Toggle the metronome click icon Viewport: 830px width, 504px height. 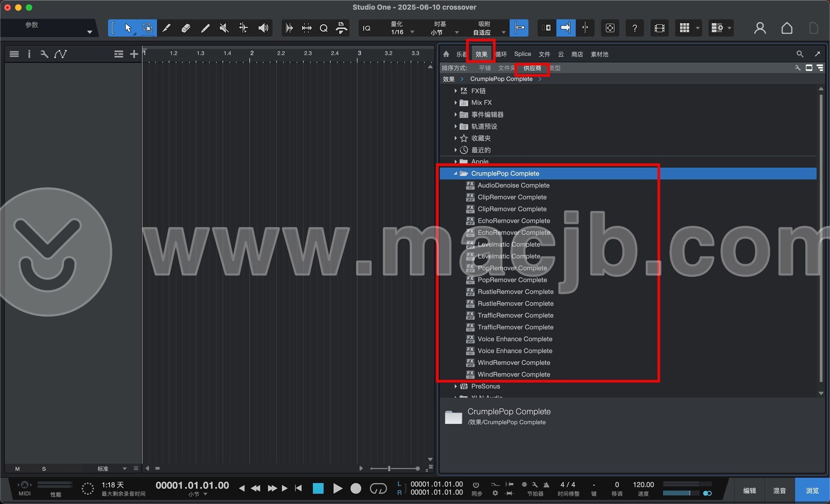point(546,485)
